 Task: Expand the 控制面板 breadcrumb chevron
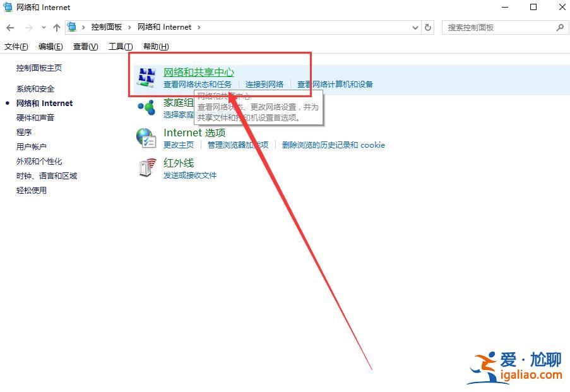pos(128,27)
